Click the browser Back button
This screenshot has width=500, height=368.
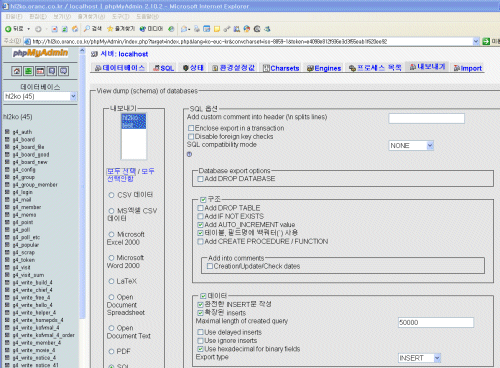(14, 29)
